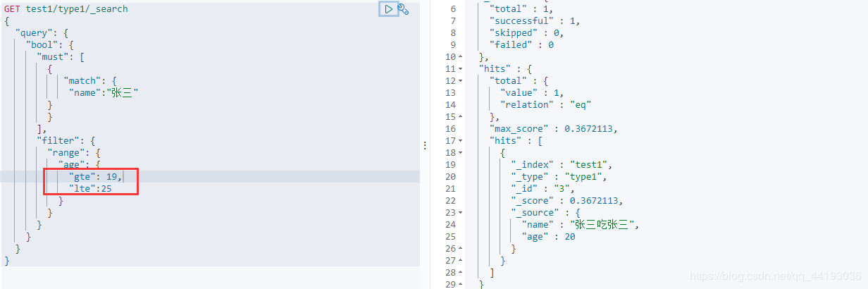Click the "value" : 1 output line
This screenshot has height=289, width=868.
532,92
